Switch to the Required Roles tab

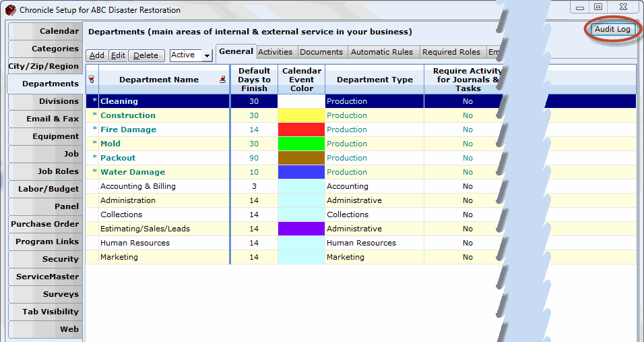(451, 52)
